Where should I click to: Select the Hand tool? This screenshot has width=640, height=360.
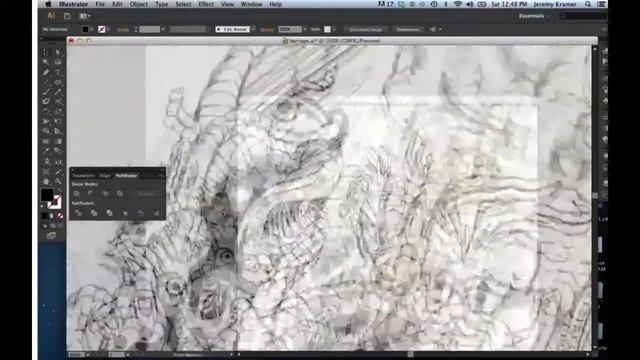[46, 181]
